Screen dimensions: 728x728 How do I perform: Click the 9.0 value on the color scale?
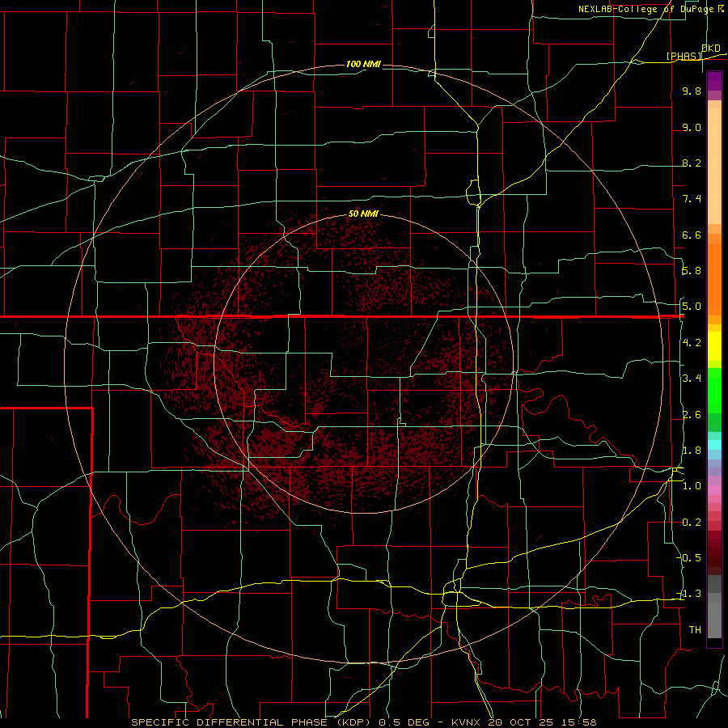(692, 128)
